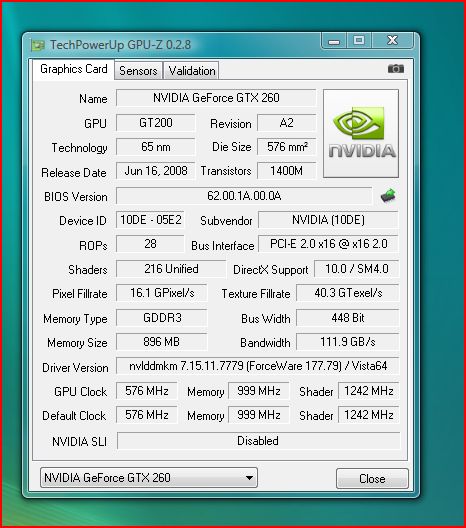Image resolution: width=466 pixels, height=528 pixels.
Task: Click the Close button
Action: (x=372, y=478)
